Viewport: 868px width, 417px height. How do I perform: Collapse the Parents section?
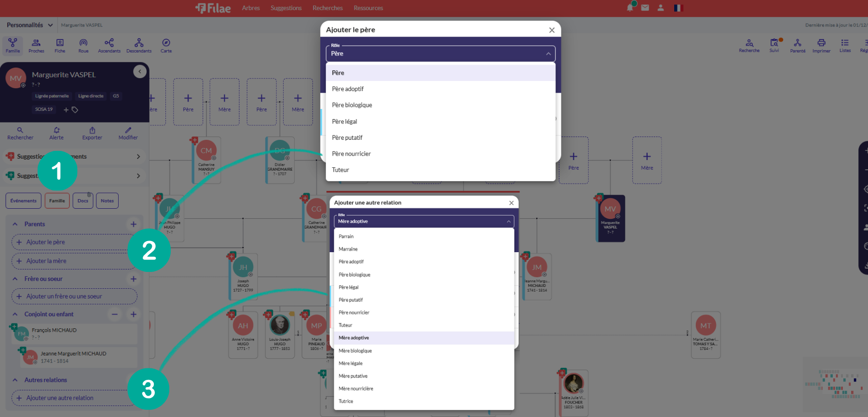tap(15, 224)
